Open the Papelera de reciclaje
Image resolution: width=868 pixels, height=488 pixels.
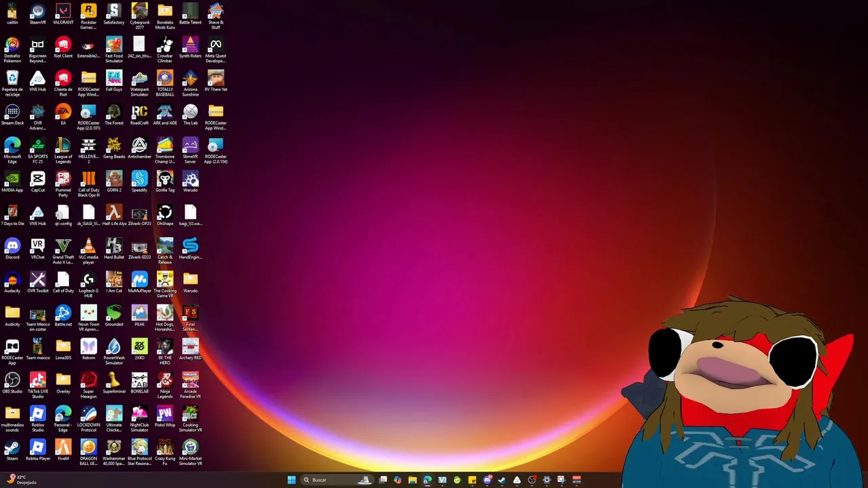(x=12, y=83)
